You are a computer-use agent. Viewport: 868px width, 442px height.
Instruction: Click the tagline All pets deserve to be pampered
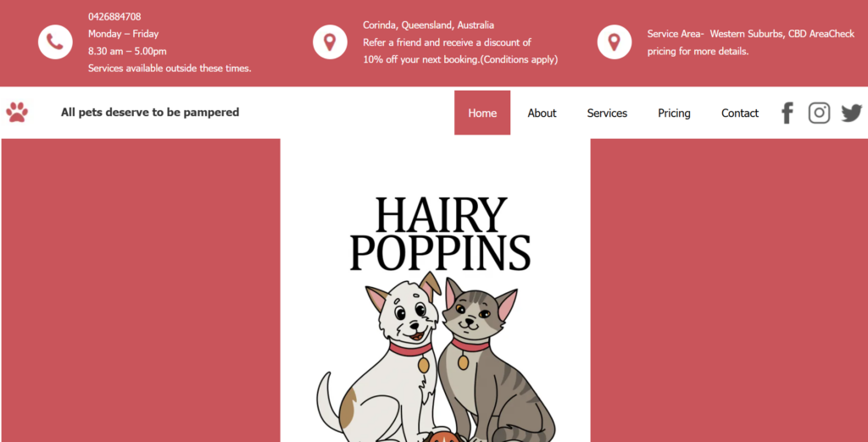pos(150,113)
